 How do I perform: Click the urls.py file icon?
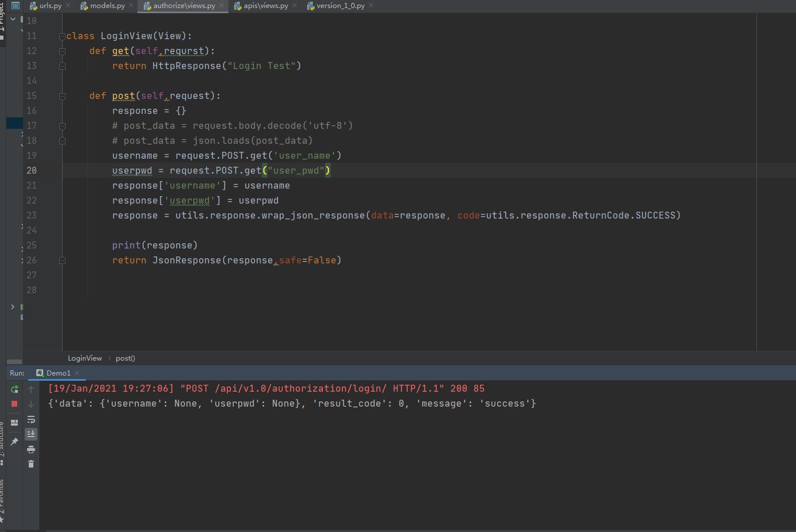[x=33, y=6]
